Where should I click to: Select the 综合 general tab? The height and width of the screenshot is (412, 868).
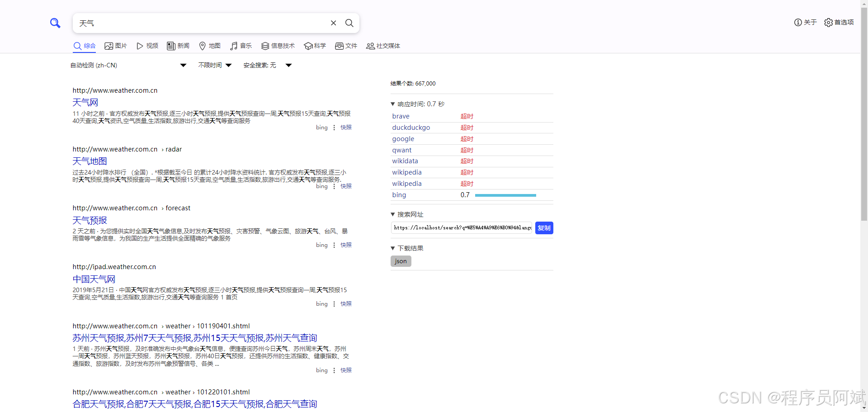(85, 46)
